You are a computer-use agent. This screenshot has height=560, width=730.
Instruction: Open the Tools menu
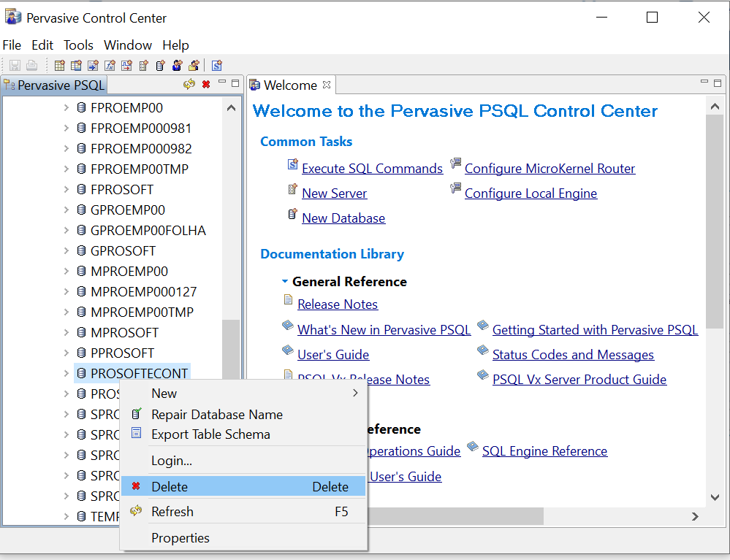click(78, 45)
